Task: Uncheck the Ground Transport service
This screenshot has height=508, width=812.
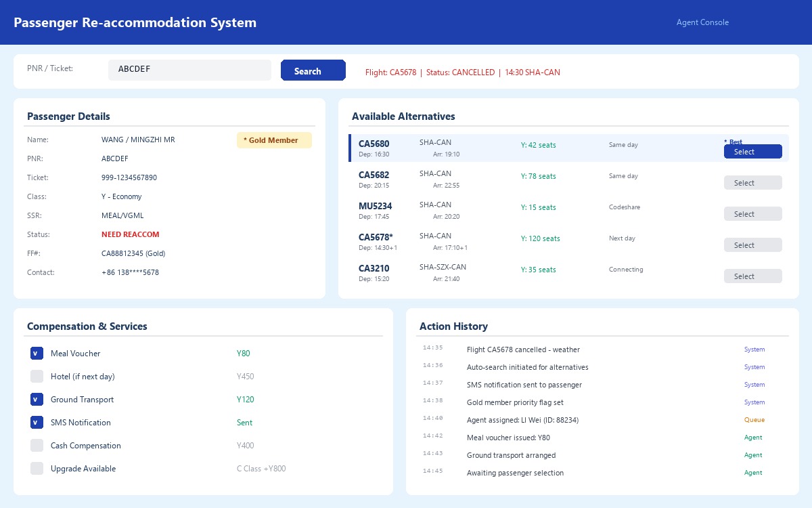Action: (37, 399)
